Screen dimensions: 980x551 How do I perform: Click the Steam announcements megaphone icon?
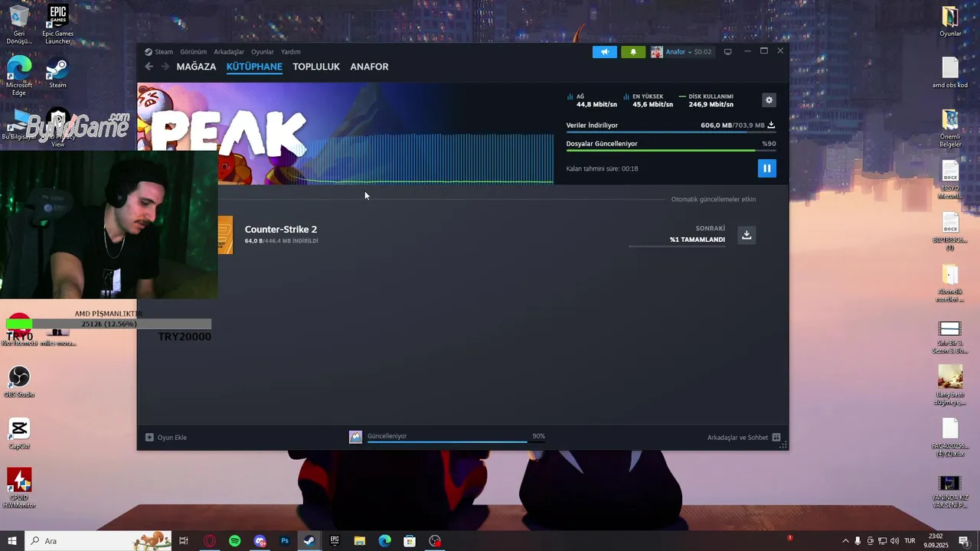point(604,52)
